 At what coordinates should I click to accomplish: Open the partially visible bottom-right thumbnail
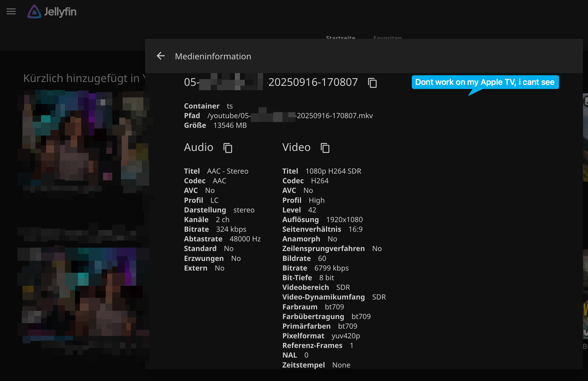(x=585, y=294)
